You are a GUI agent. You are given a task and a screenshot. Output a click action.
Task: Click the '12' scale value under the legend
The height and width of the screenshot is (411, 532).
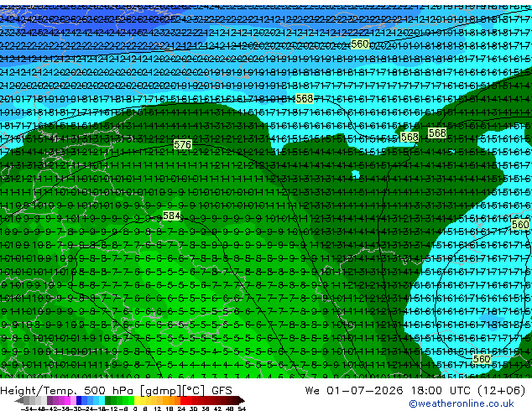tap(158, 408)
